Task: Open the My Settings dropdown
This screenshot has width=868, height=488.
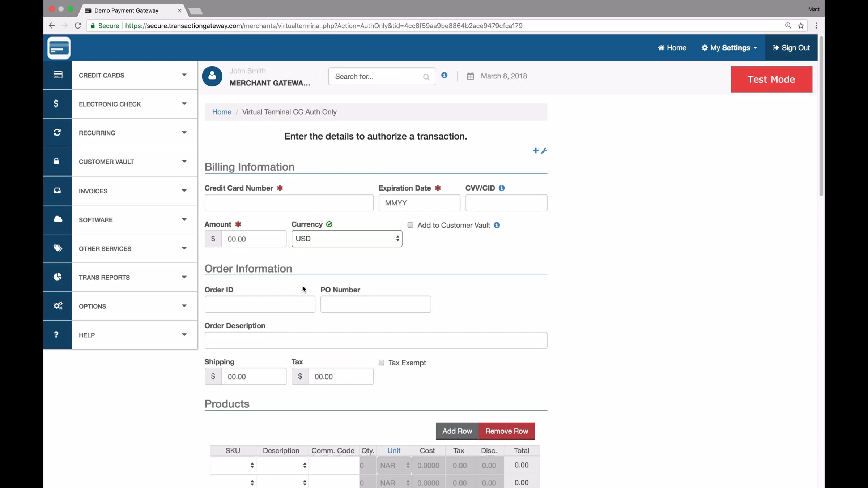Action: coord(729,48)
